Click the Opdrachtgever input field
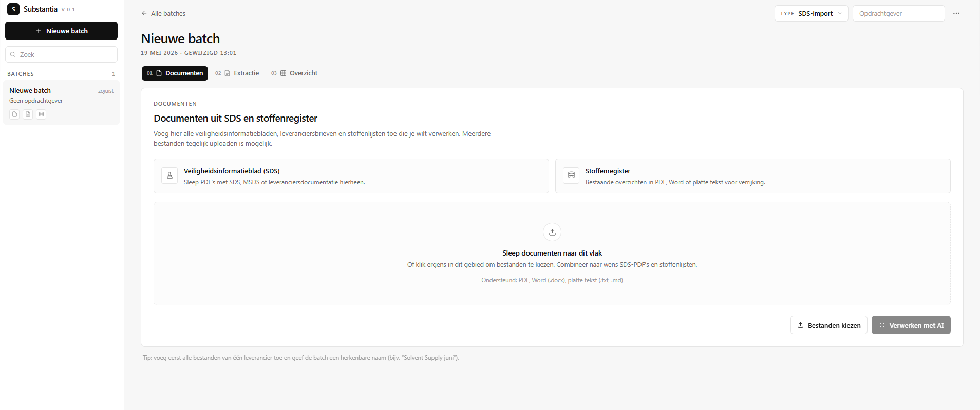This screenshot has width=980, height=410. (898, 13)
